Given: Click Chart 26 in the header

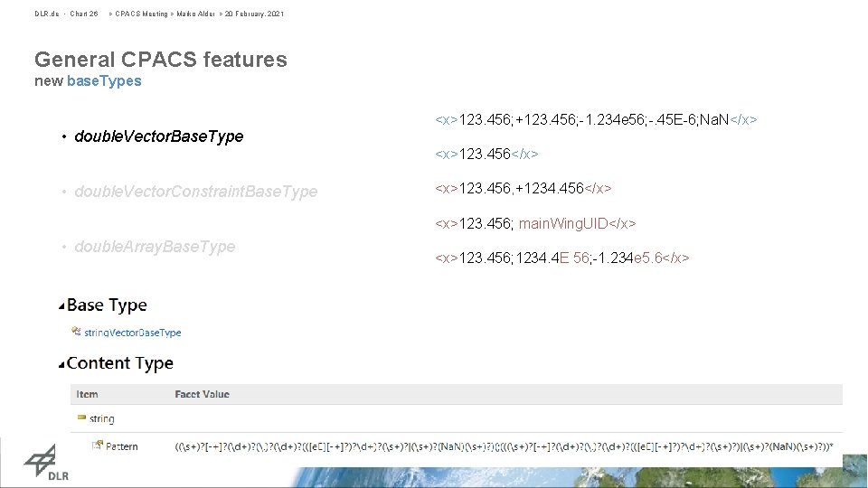Looking at the screenshot, I should [84, 14].
